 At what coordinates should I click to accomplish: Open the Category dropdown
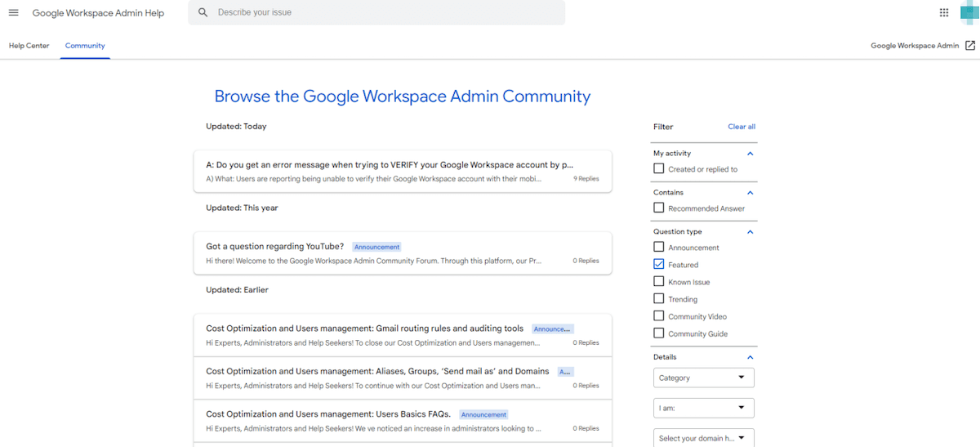pyautogui.click(x=703, y=378)
